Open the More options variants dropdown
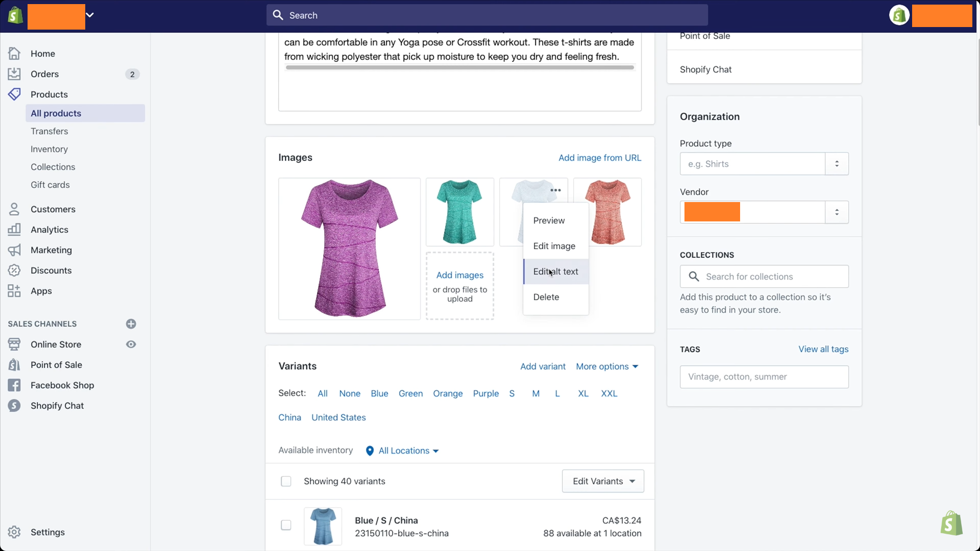Viewport: 980px width, 551px height. 606,366
